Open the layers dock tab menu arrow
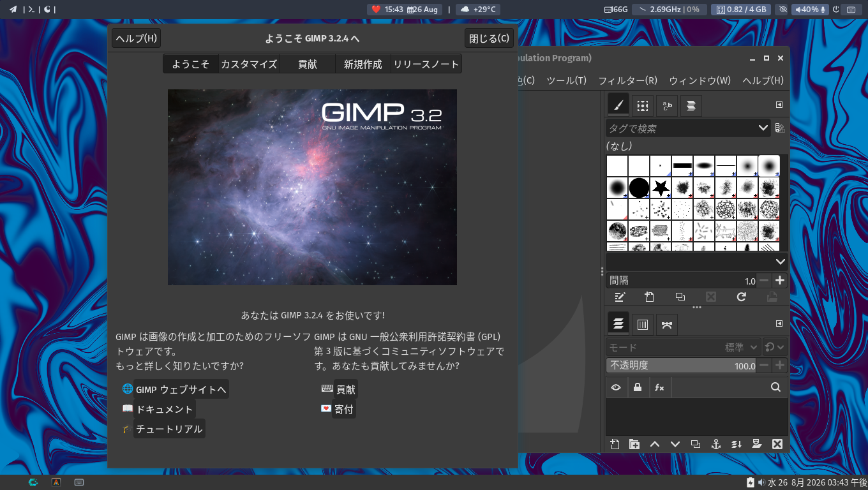Image resolution: width=868 pixels, height=490 pixels. coord(779,323)
